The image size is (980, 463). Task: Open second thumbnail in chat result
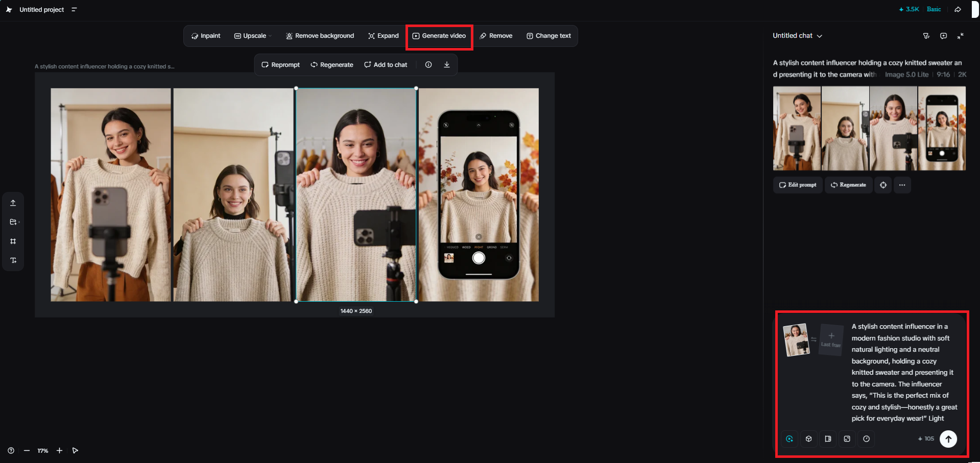coord(845,128)
